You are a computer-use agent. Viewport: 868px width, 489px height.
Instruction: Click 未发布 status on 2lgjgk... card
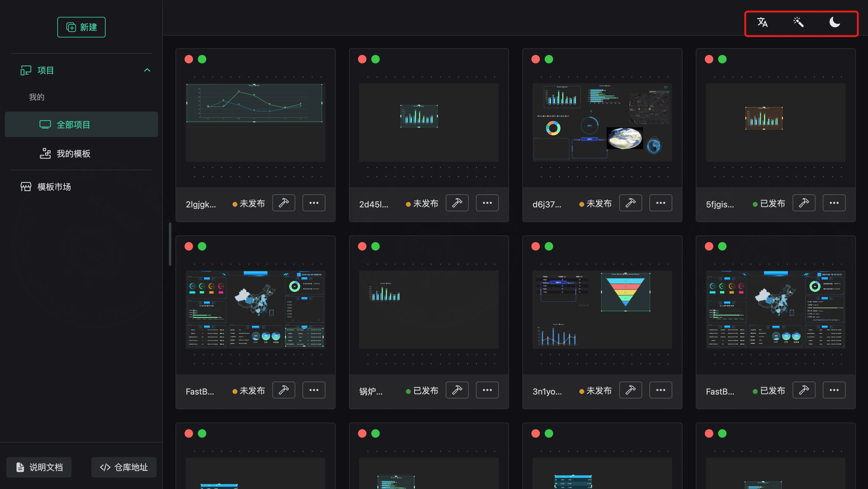249,204
